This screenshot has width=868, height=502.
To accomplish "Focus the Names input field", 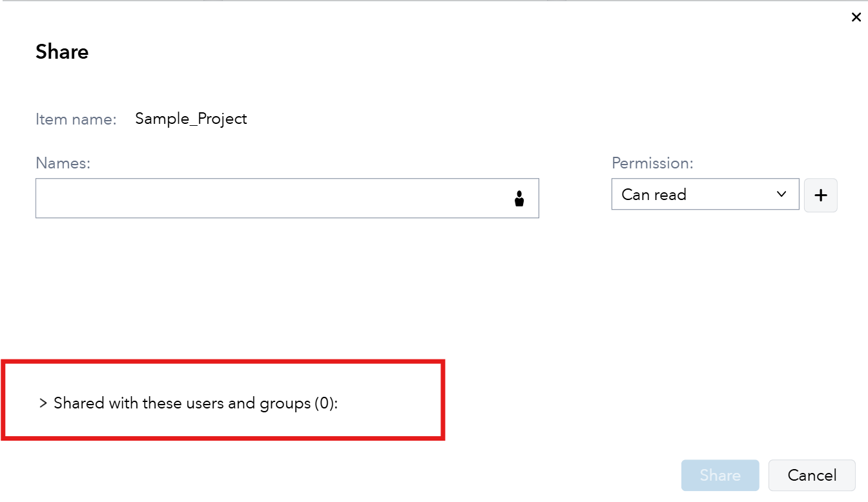I will [287, 199].
